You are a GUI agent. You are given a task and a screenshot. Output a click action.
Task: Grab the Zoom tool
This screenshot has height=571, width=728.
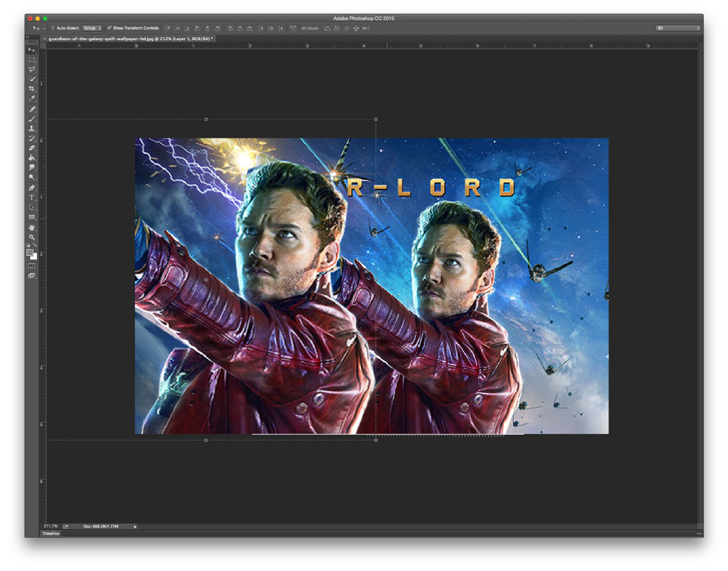(32, 237)
